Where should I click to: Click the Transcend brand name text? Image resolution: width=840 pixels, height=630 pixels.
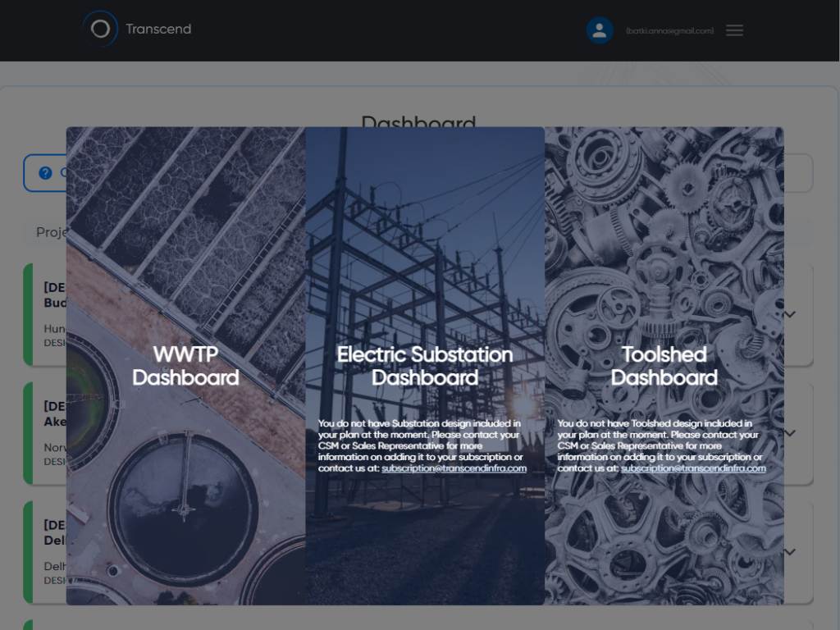158,29
